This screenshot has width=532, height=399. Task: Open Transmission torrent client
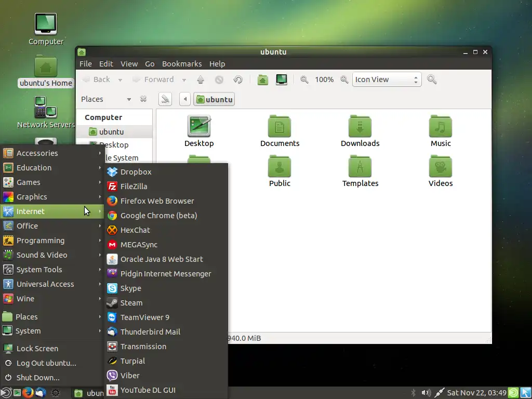[x=166, y=347]
